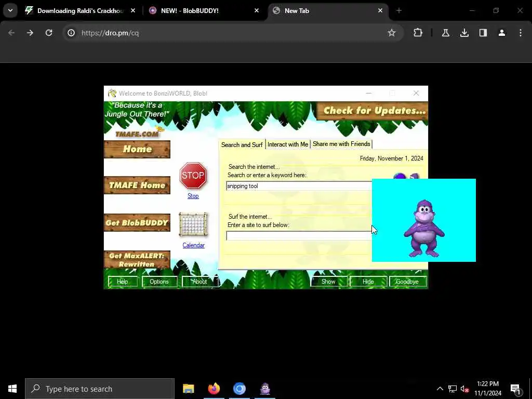Viewport: 532px width, 399px height.
Task: Open the Windows Start menu
Action: (x=12, y=389)
